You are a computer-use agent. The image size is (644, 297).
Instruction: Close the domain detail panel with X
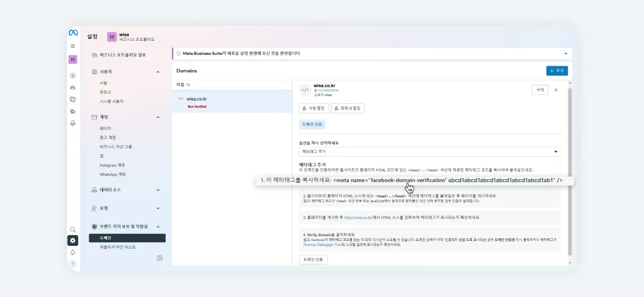click(x=556, y=90)
